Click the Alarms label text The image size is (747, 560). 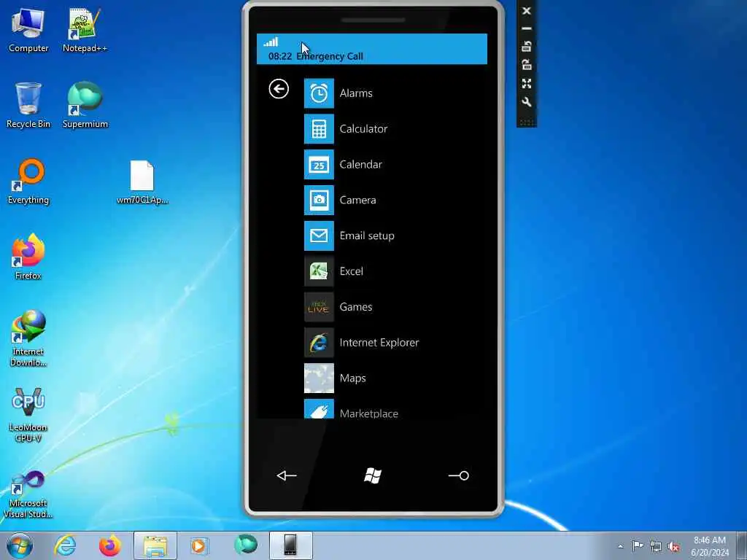click(356, 93)
